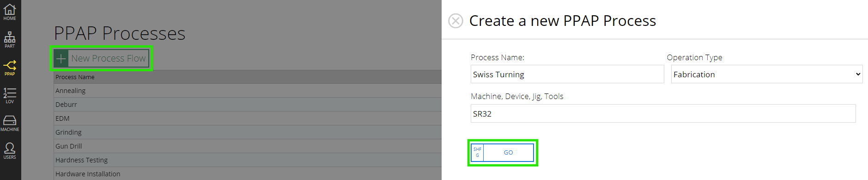Click the GO button

pos(502,152)
